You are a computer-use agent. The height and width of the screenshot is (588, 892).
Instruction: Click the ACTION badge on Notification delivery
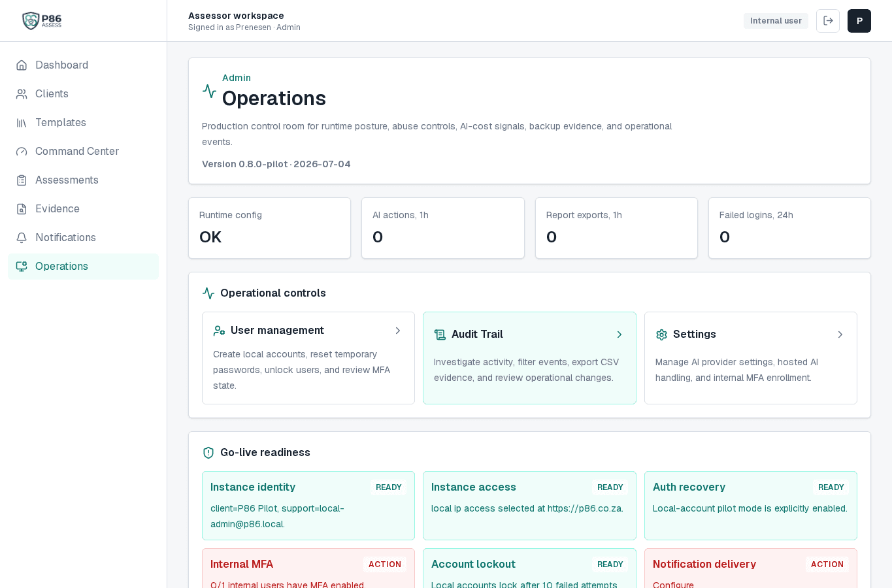[x=827, y=564]
